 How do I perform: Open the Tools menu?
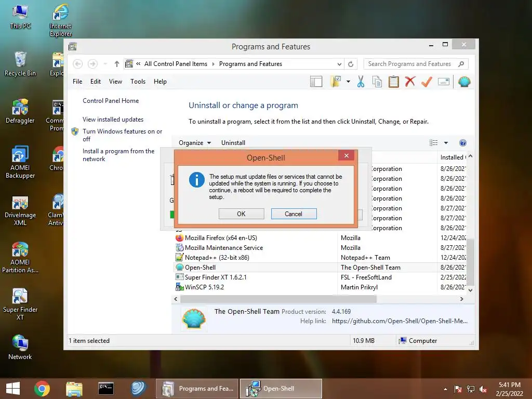[138, 82]
